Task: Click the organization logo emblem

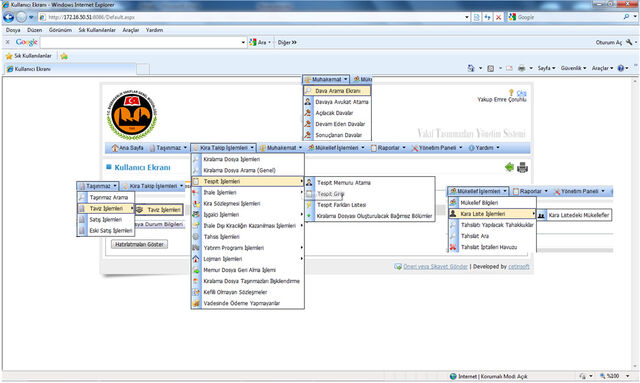Action: tap(132, 115)
